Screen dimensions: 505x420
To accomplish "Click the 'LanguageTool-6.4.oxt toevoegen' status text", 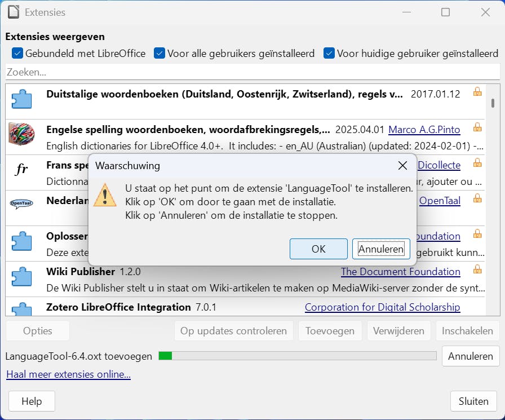I will point(78,356).
